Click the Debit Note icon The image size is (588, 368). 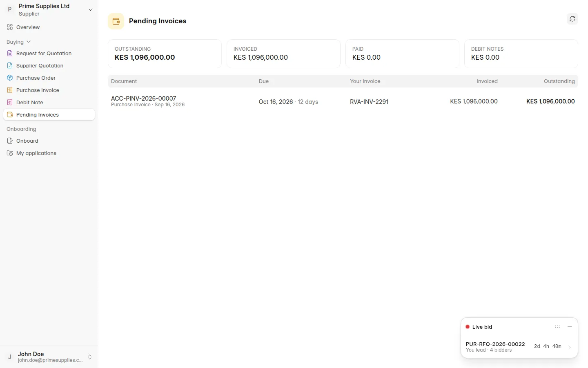click(10, 102)
